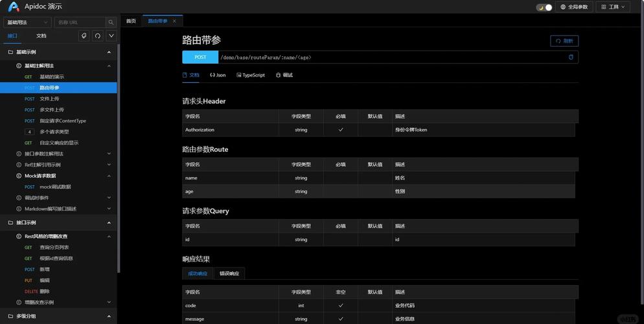Open DELETE 删除 endpoint
Viewport: 644px width, 324px height.
coord(58,291)
